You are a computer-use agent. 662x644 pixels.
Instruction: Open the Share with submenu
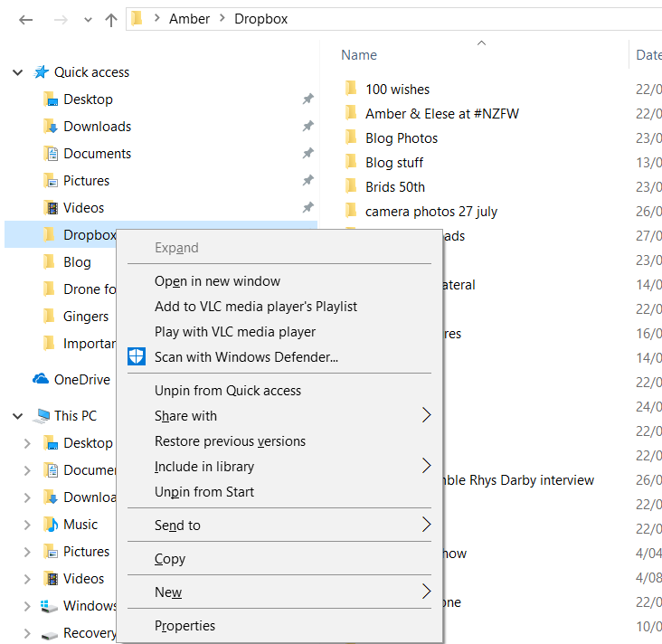point(279,416)
